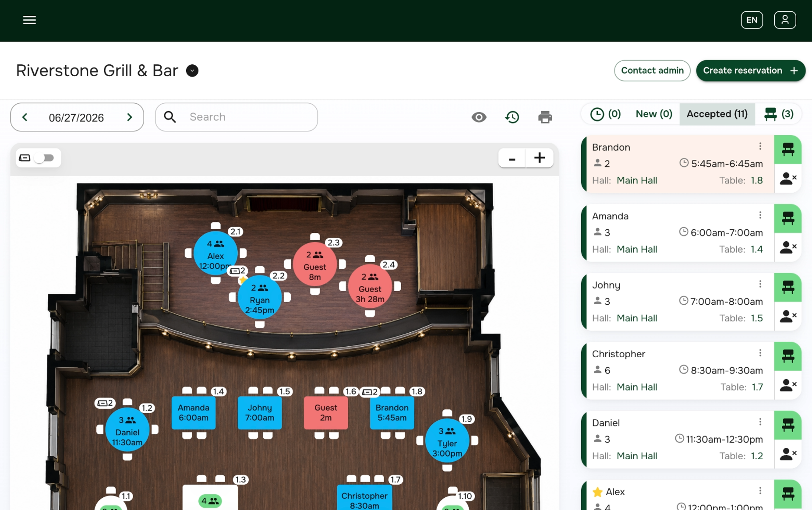Open options menu for Brandon's reservation

point(760,147)
